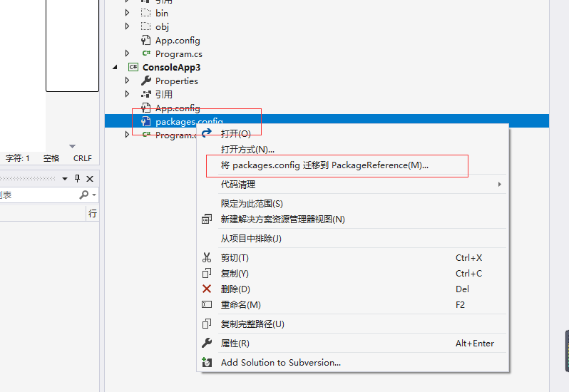Screen dimensions: 569x392
Task: Click the packages.config file icon
Action: tap(146, 121)
